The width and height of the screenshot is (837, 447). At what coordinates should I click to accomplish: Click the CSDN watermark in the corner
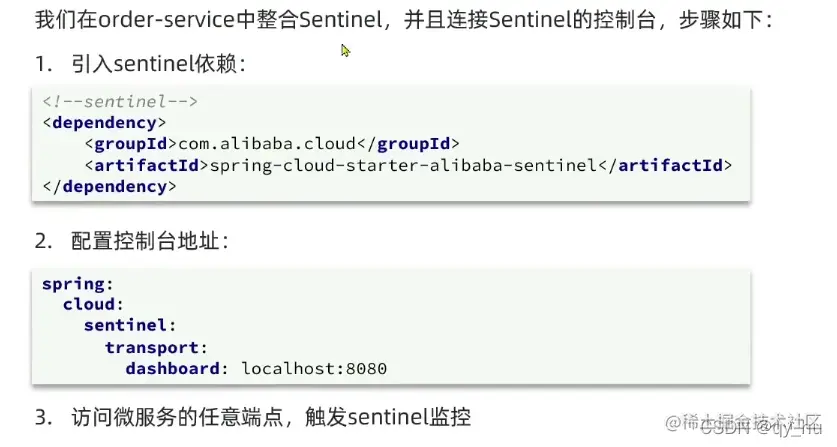[x=760, y=427]
